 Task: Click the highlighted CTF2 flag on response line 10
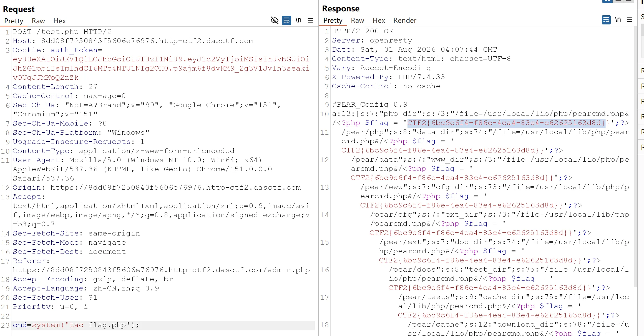point(507,123)
